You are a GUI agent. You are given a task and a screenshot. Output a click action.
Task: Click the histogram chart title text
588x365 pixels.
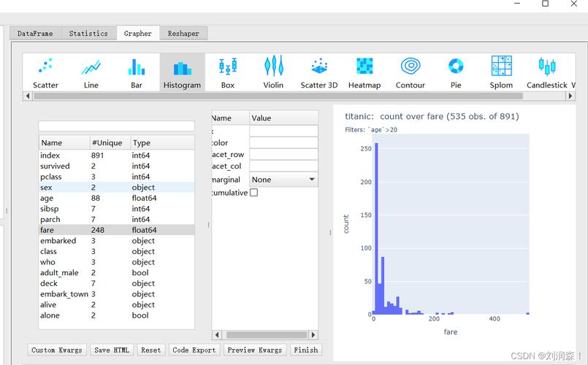pos(432,117)
